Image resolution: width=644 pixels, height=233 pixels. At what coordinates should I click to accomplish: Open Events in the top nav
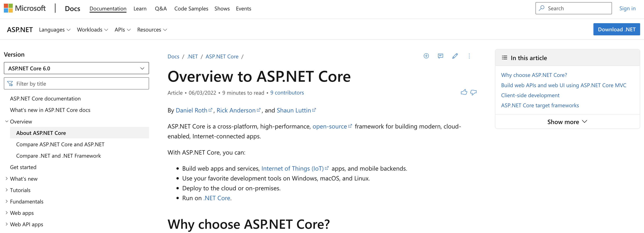click(x=243, y=9)
